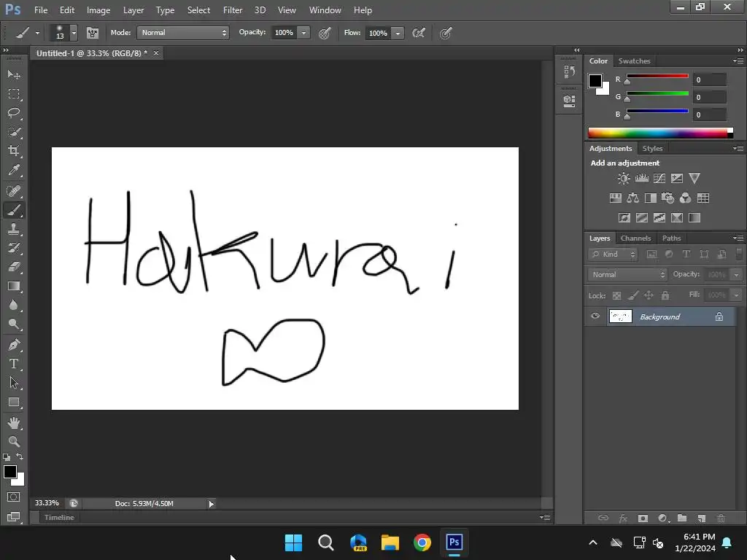747x560 pixels.
Task: Select the Rectangle shape tool
Action: coord(14,402)
